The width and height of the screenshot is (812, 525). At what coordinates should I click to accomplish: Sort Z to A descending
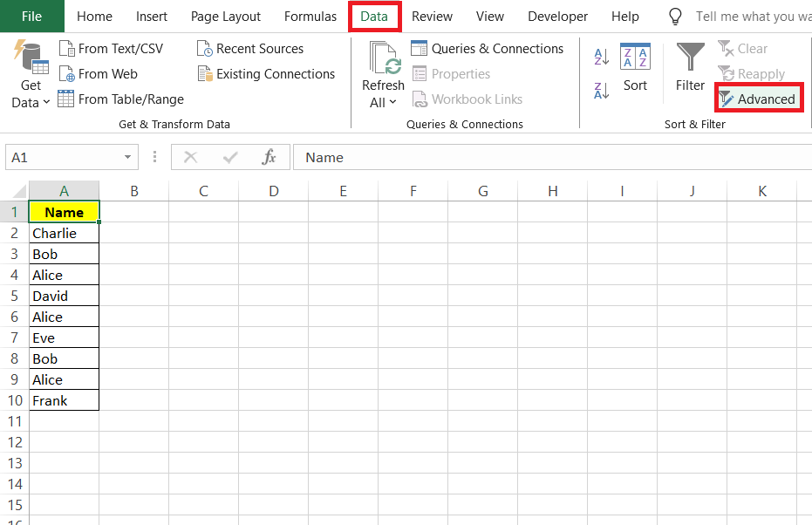pos(601,91)
